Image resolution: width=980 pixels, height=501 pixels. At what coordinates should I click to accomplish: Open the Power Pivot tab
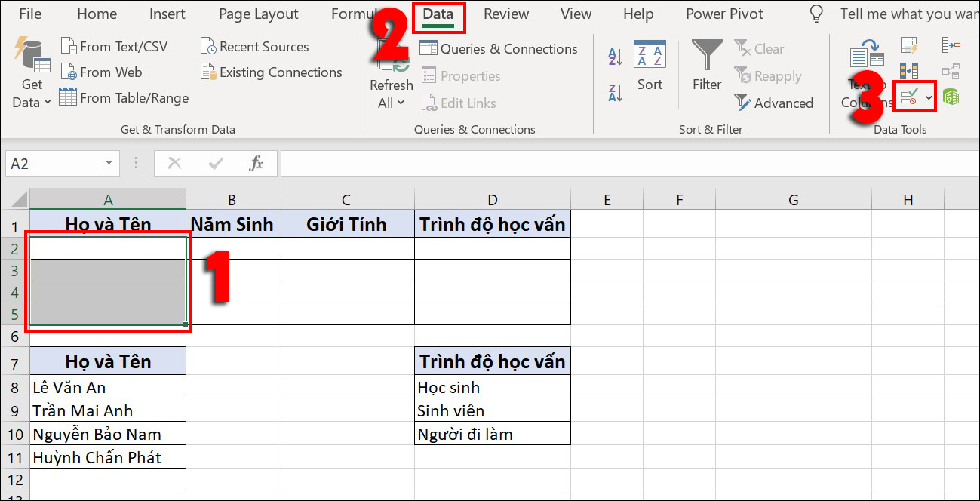click(723, 13)
